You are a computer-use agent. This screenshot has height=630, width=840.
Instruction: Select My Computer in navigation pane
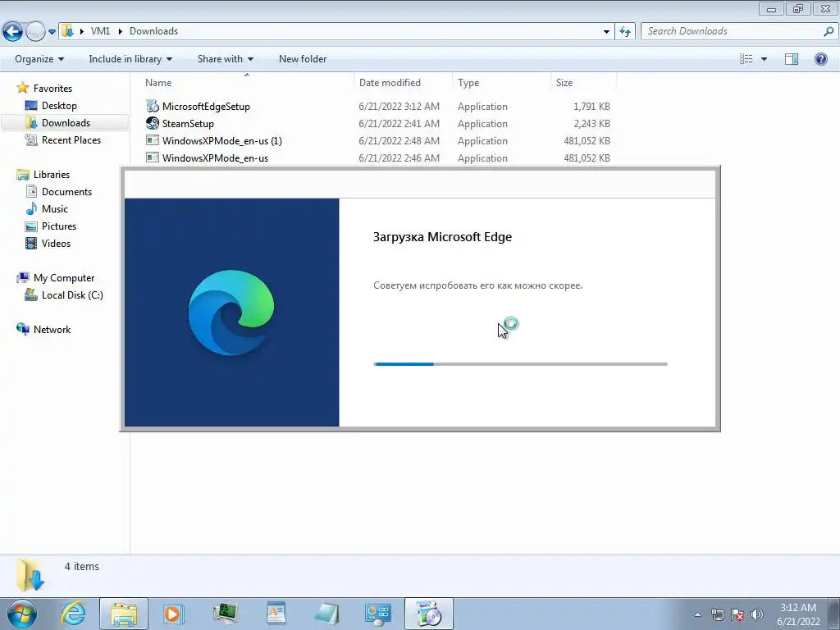click(x=64, y=278)
